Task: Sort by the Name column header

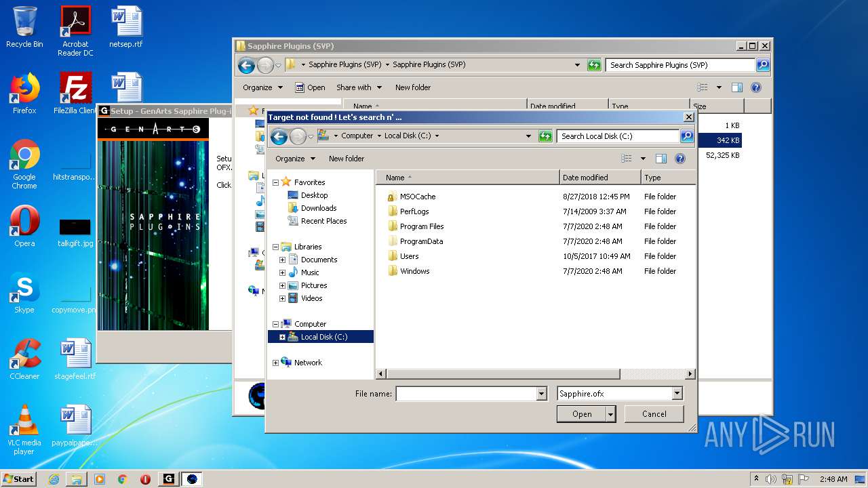Action: point(468,178)
